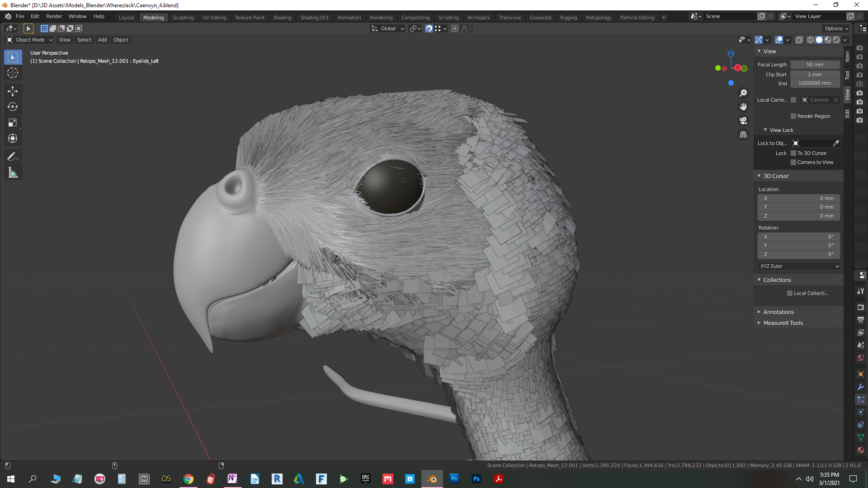Click the Options button in header

pos(836,28)
